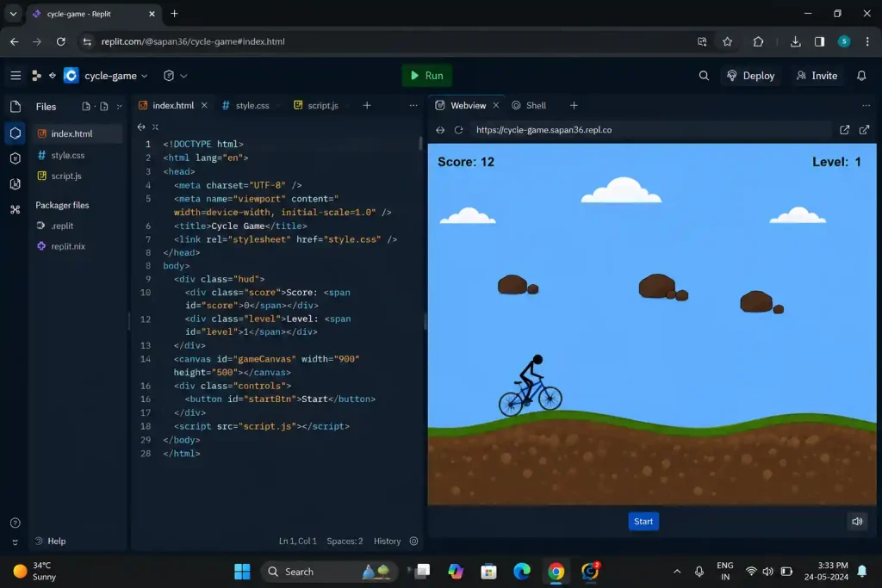Click the taskbar Search box
Image resolution: width=882 pixels, height=588 pixels.
[x=329, y=572]
